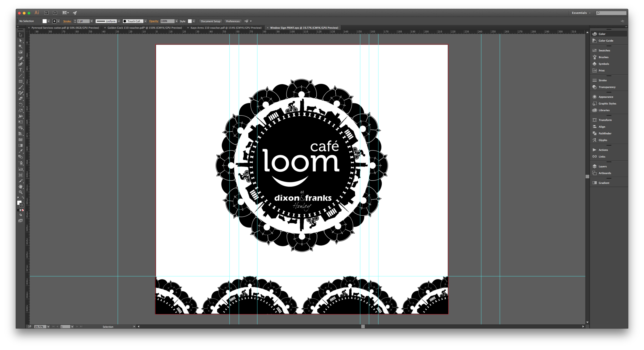Image resolution: width=644 pixels, height=350 pixels.
Task: Select the Eyedropper tool
Action: [21, 151]
